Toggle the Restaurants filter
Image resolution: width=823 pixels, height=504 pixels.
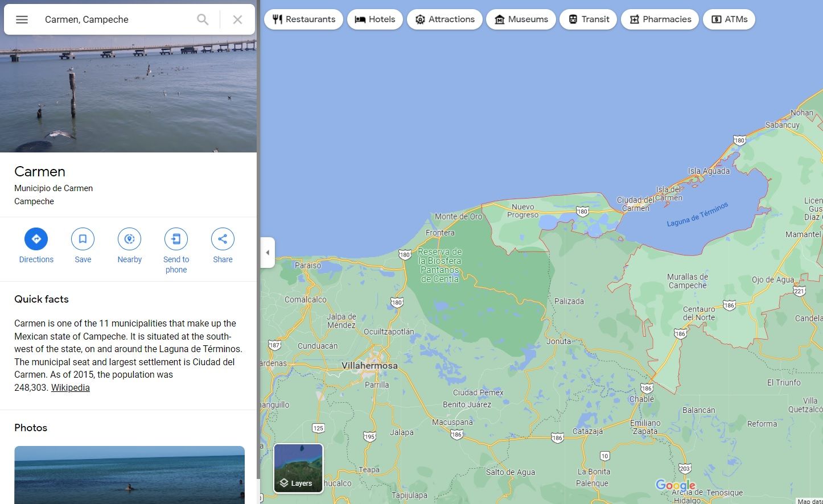[x=303, y=19]
